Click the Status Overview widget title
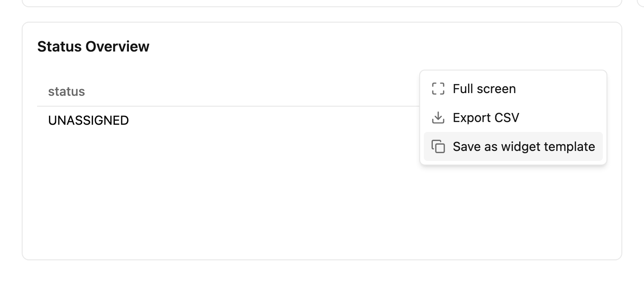644x282 pixels. point(93,47)
